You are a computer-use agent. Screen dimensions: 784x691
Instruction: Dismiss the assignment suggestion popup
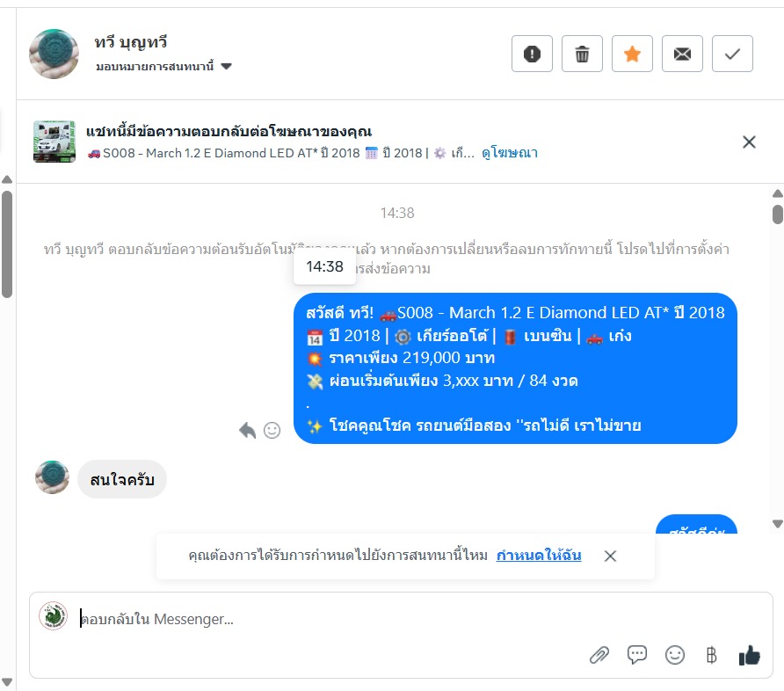coord(610,556)
